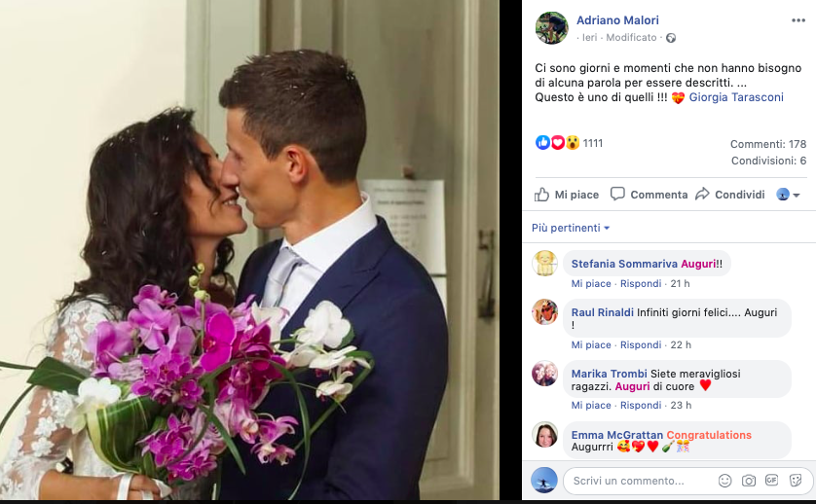The width and height of the screenshot is (816, 504).
Task: Click the public globe audience icon
Action: click(671, 38)
